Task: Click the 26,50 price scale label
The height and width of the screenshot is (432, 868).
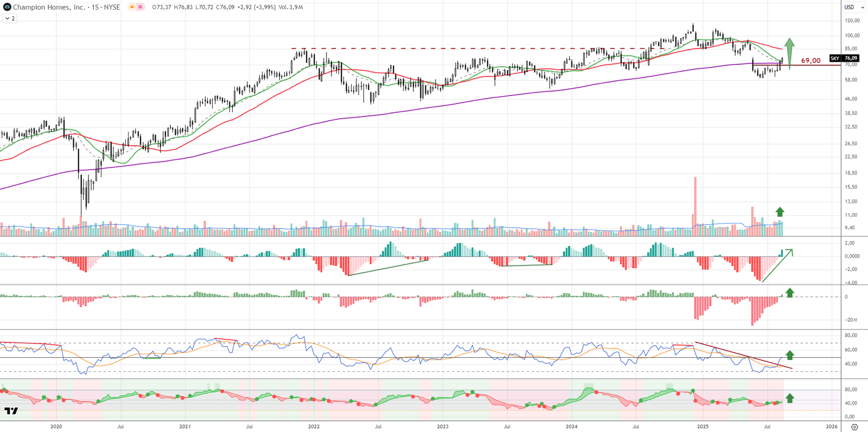Action: point(851,144)
